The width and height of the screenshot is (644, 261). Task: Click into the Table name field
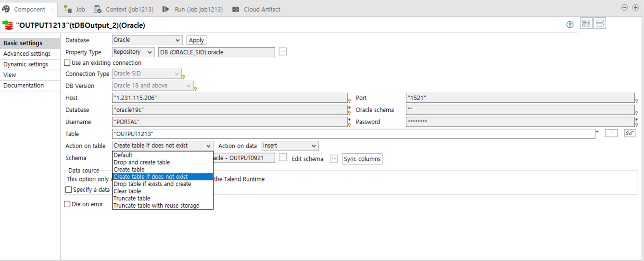354,134
